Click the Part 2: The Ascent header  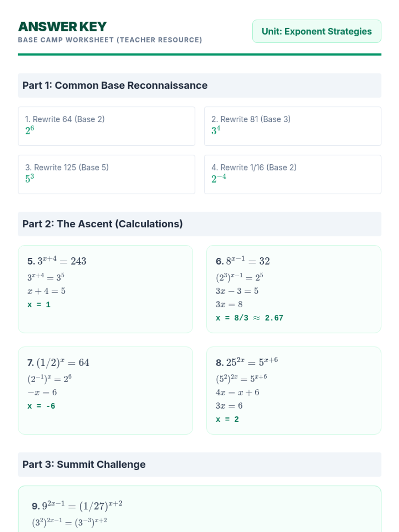point(102,224)
